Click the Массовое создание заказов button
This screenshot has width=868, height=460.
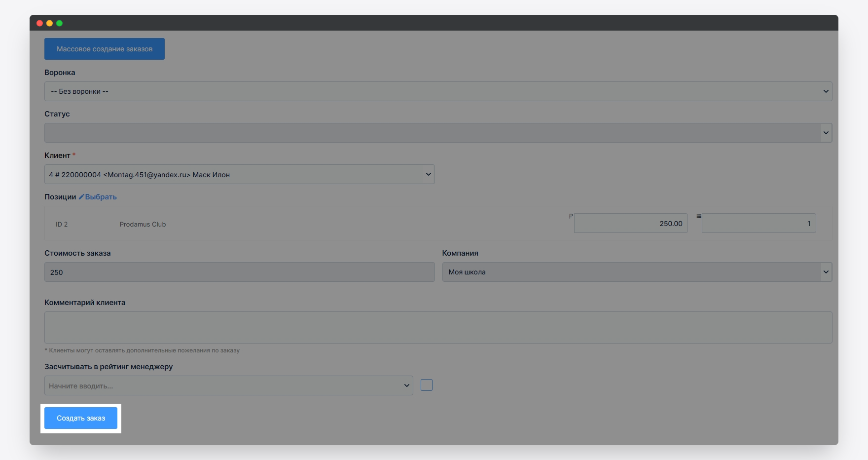(x=105, y=49)
